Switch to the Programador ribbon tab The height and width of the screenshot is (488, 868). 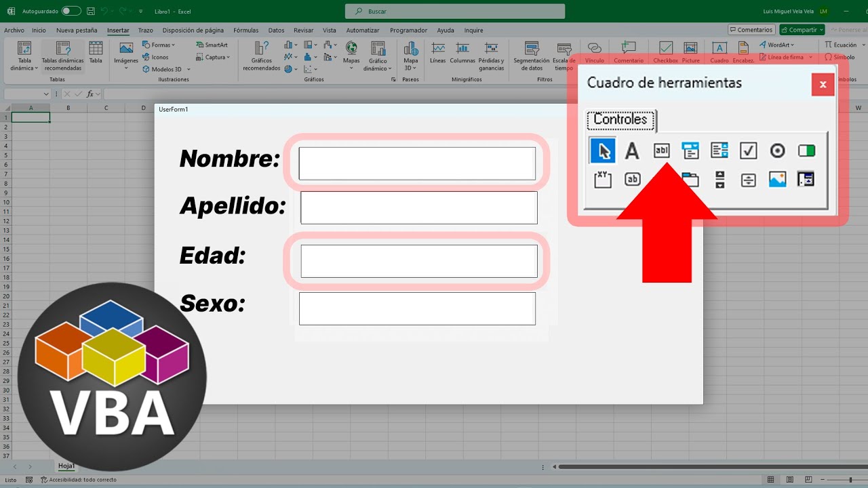pos(408,30)
